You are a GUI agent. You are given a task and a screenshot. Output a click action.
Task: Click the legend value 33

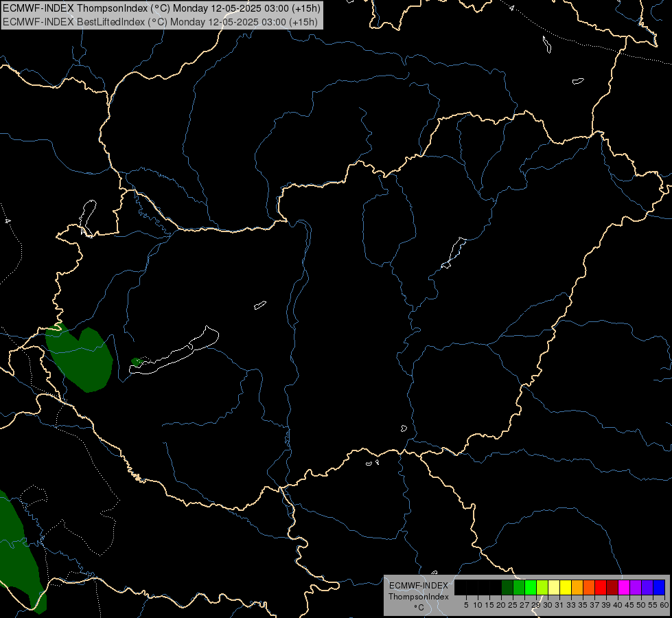[571, 605]
